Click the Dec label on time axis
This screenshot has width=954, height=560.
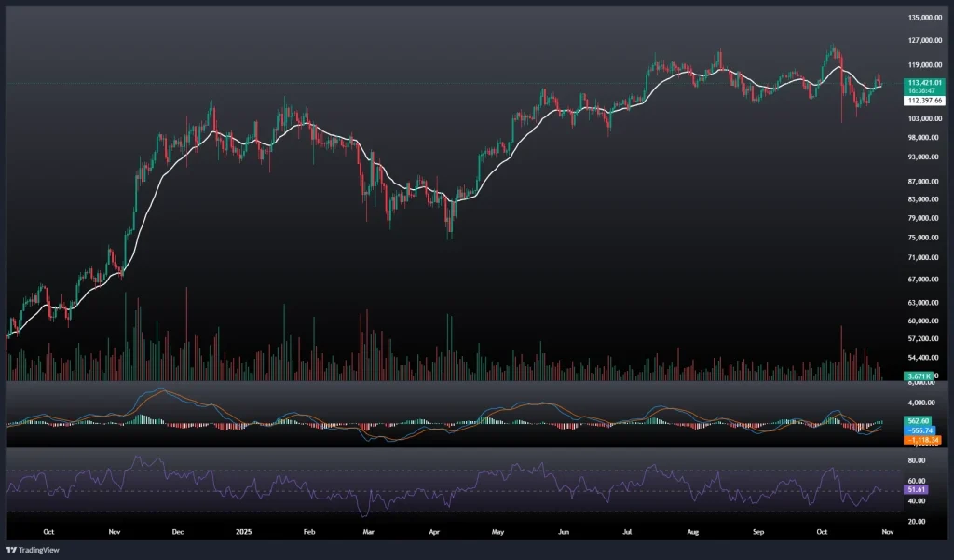178,532
